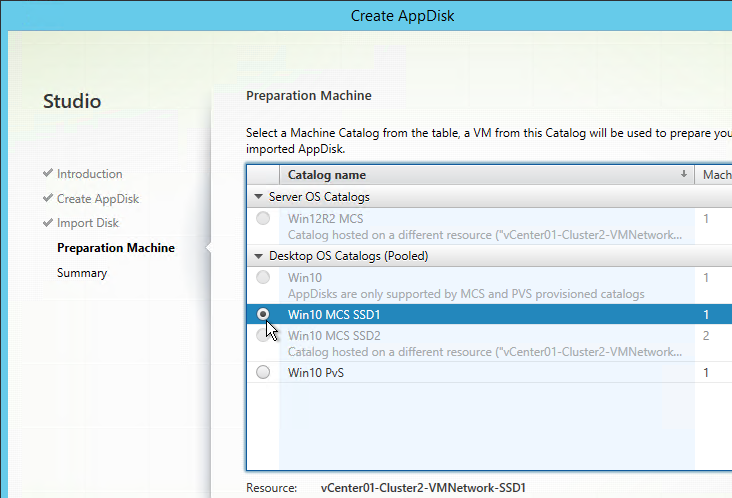Open the Summary wizard step
This screenshot has width=732, height=498.
tap(82, 273)
